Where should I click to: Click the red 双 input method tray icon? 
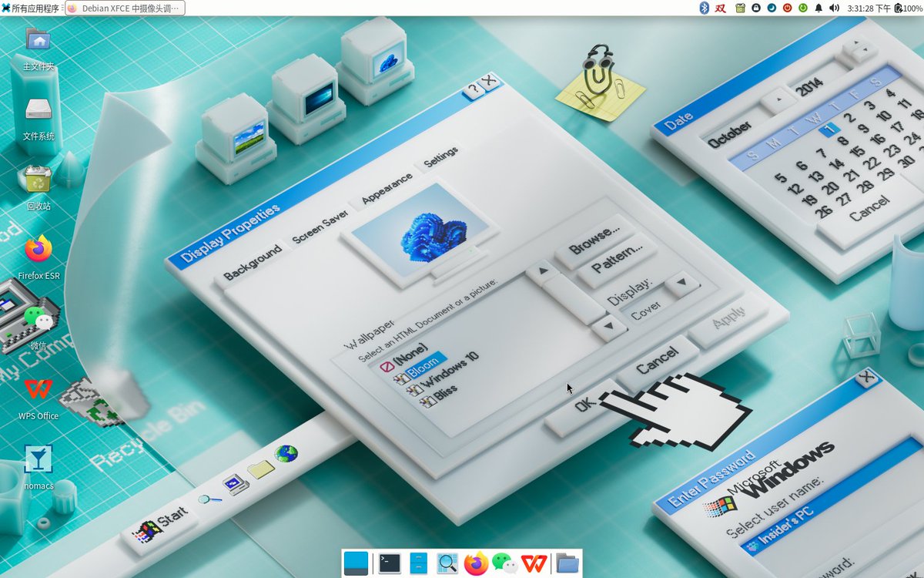pos(721,8)
